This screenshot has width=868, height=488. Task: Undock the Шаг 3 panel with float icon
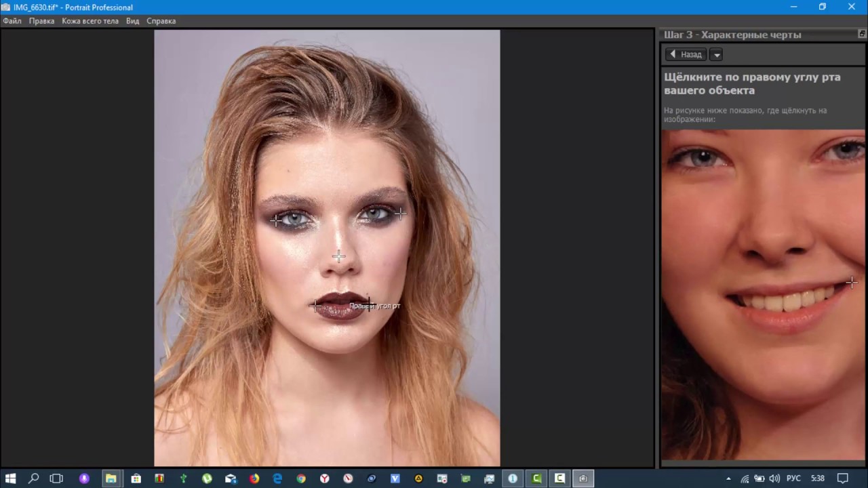click(862, 34)
